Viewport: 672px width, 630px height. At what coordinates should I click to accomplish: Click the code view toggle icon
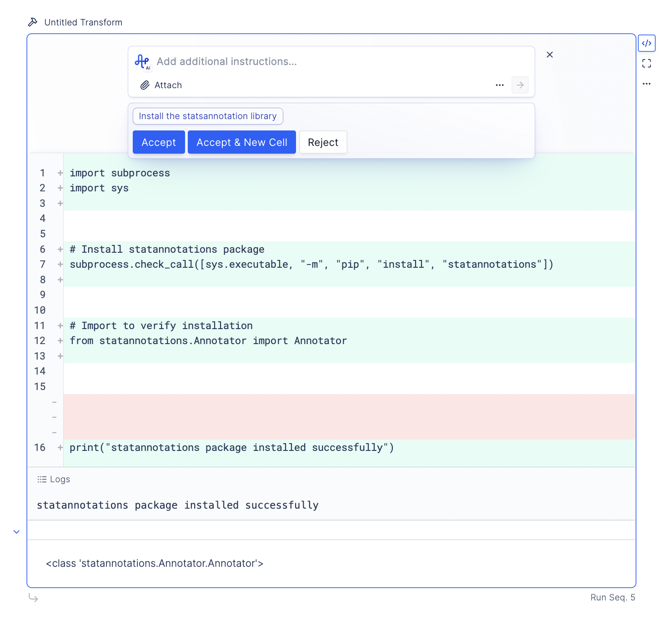pyautogui.click(x=647, y=43)
